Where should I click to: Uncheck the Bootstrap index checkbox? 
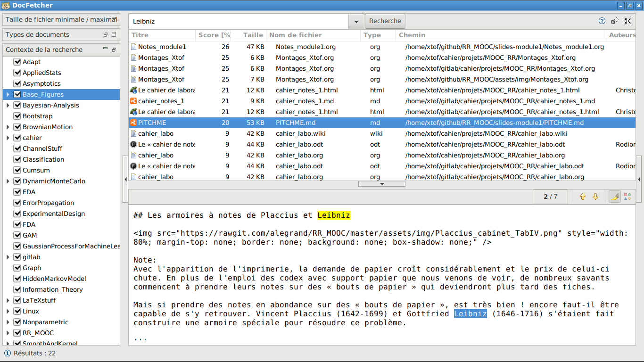coord(17,116)
